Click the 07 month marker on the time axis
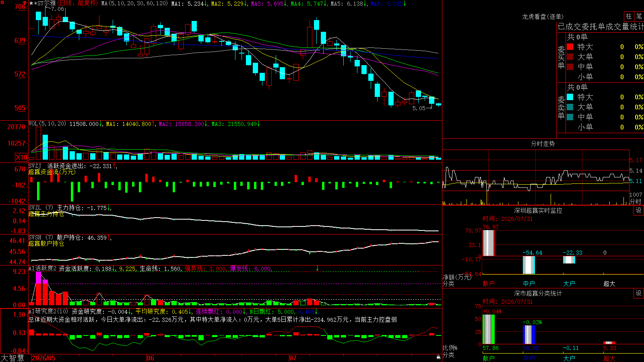This screenshot has height=362, width=644. 293,358
